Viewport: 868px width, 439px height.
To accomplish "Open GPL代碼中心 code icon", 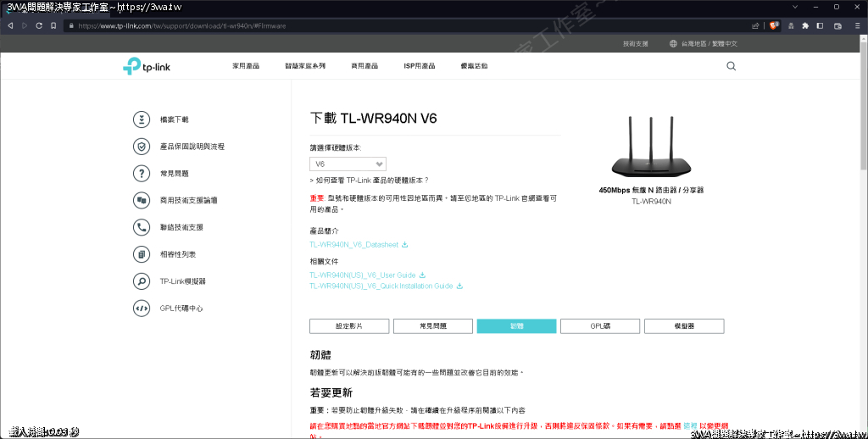I will [142, 308].
